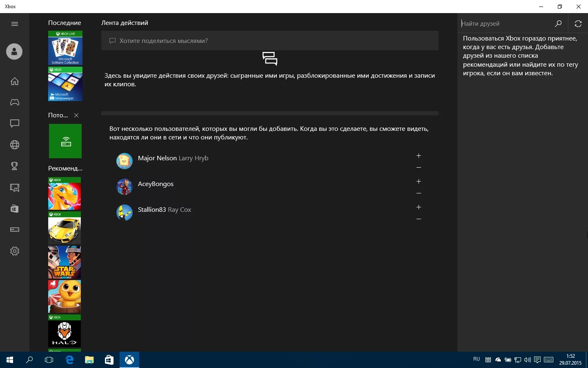
Task: Add Major Nelson as friend
Action: tap(419, 156)
